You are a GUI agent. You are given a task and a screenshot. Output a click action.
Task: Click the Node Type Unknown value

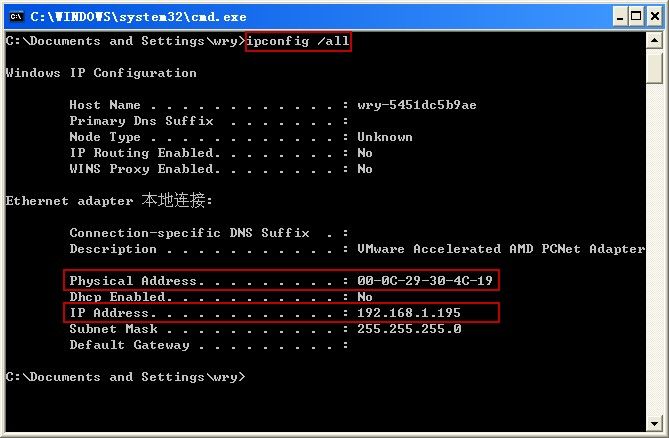[385, 137]
